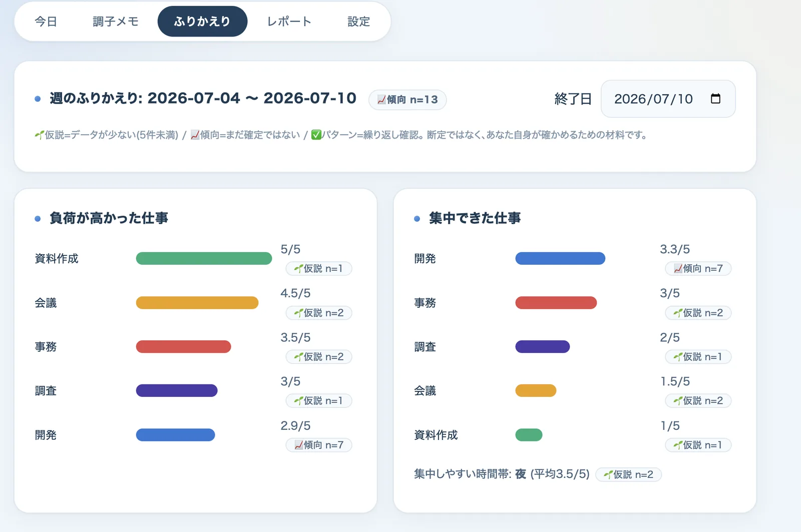Image resolution: width=801 pixels, height=532 pixels.
Task: Click 事務 label in 集中できた仕事 card
Action: click(x=425, y=303)
